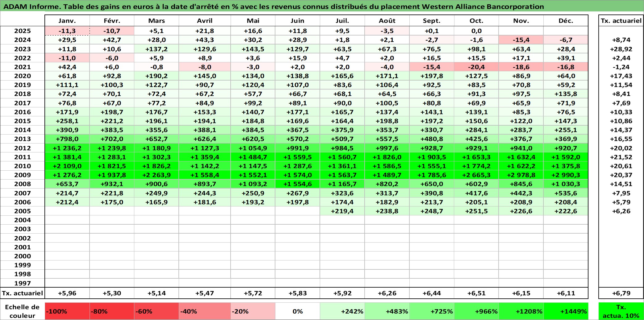
Task: Select the 2025 cell showing 0,0
Action: coord(476,31)
